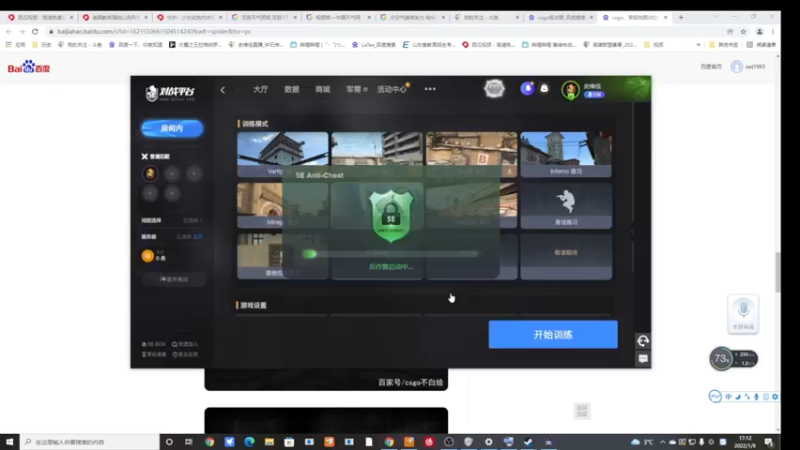Image resolution: width=800 pixels, height=450 pixels.
Task: Switch to the first browser tab
Action: [x=40, y=17]
